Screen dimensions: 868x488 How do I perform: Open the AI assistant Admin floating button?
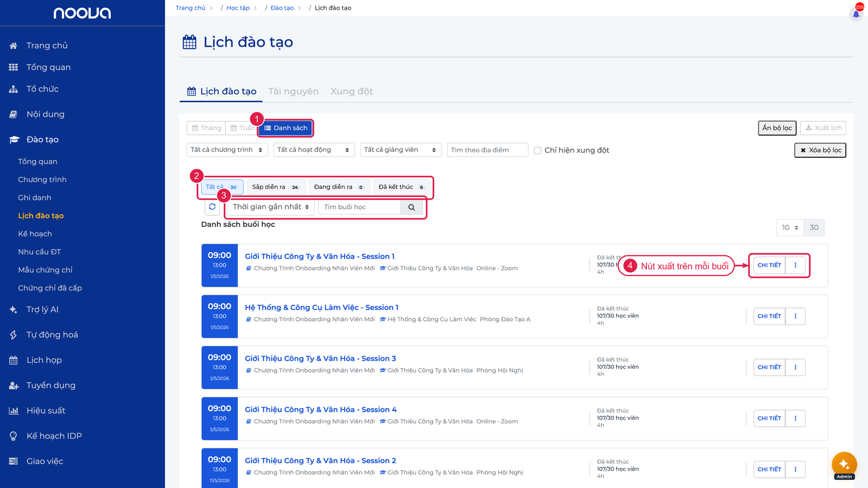point(844,465)
